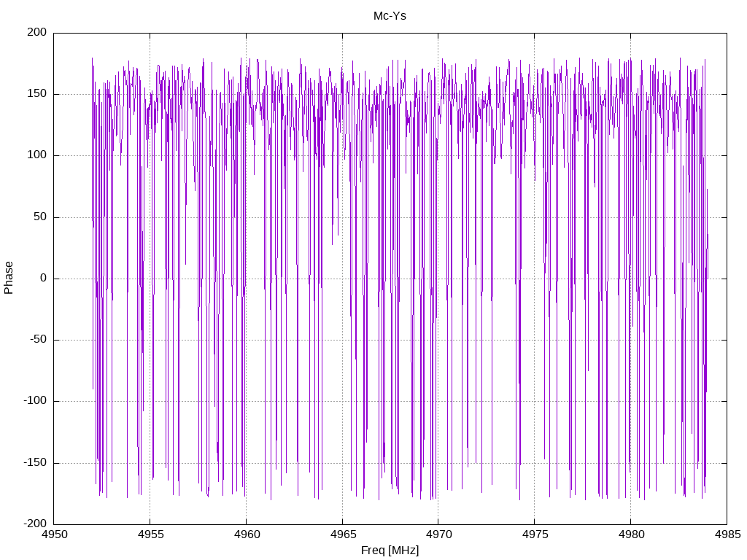747x560 pixels.
Task: Click the -100 y-axis tick label
Action: tap(35, 401)
